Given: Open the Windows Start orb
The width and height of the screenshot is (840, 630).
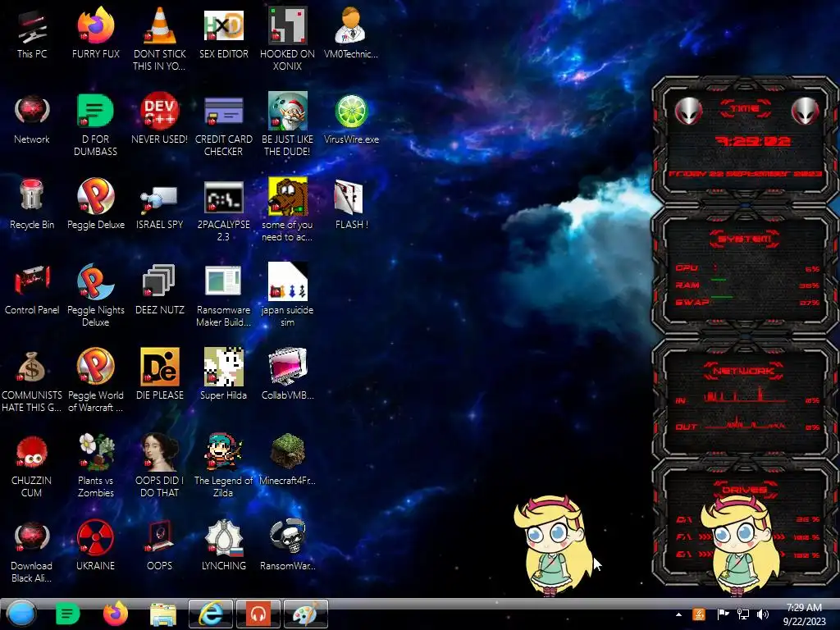Looking at the screenshot, I should (x=21, y=614).
